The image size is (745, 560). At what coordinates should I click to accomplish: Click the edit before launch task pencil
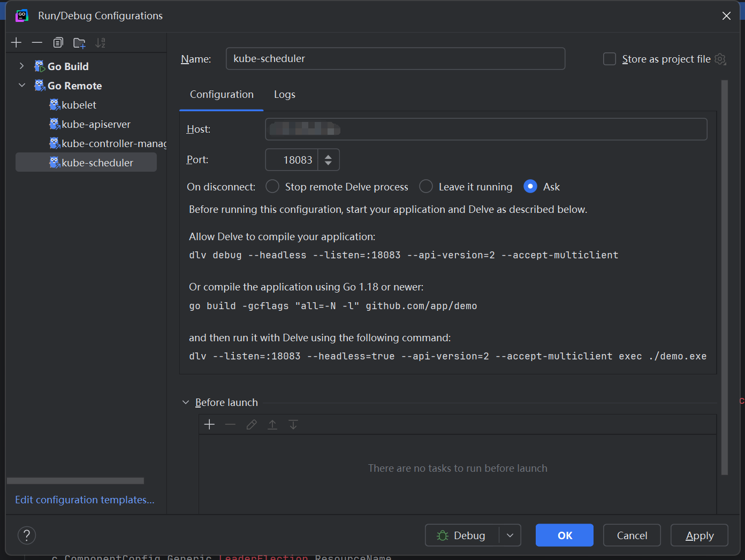click(252, 424)
